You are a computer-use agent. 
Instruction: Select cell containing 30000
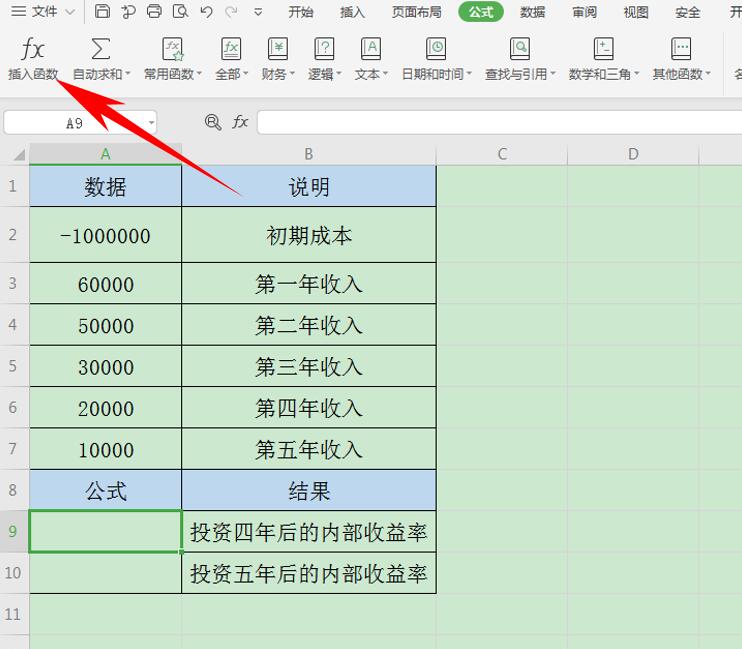(x=105, y=366)
